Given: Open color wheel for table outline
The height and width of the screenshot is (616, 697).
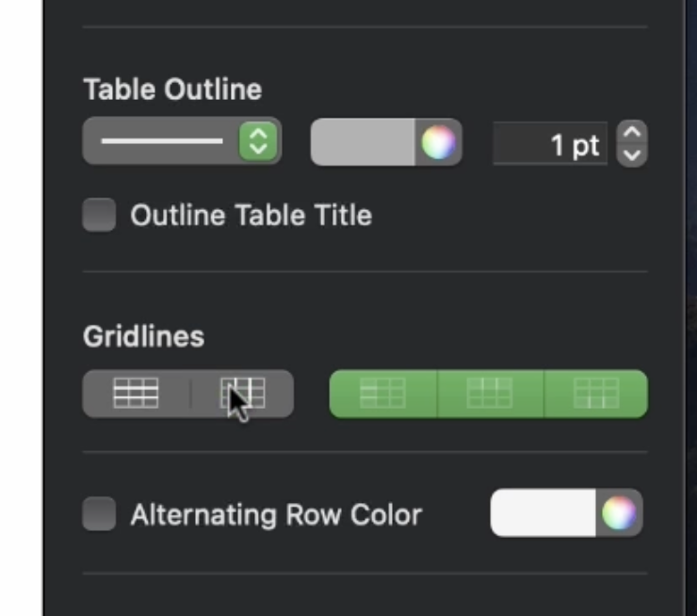Looking at the screenshot, I should [x=438, y=142].
